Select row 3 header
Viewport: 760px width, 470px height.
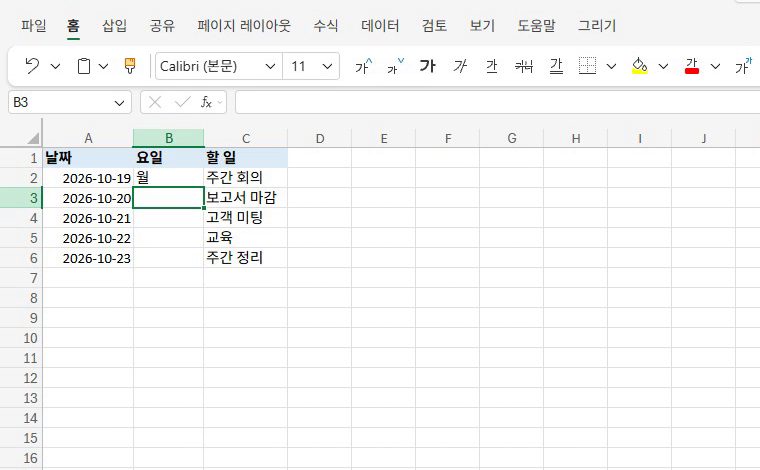pyautogui.click(x=21, y=198)
